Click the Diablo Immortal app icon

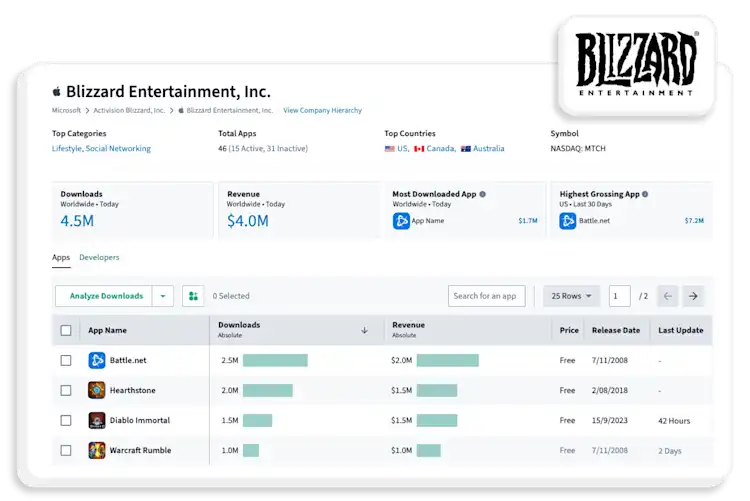pyautogui.click(x=97, y=421)
